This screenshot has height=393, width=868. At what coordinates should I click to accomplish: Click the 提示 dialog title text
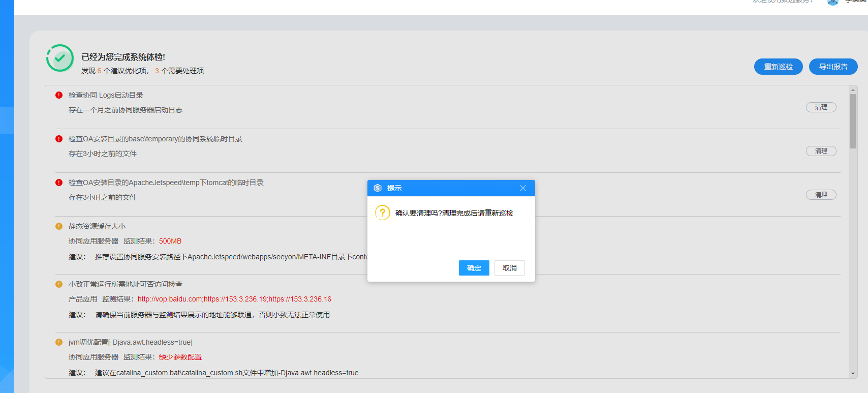tap(394, 188)
